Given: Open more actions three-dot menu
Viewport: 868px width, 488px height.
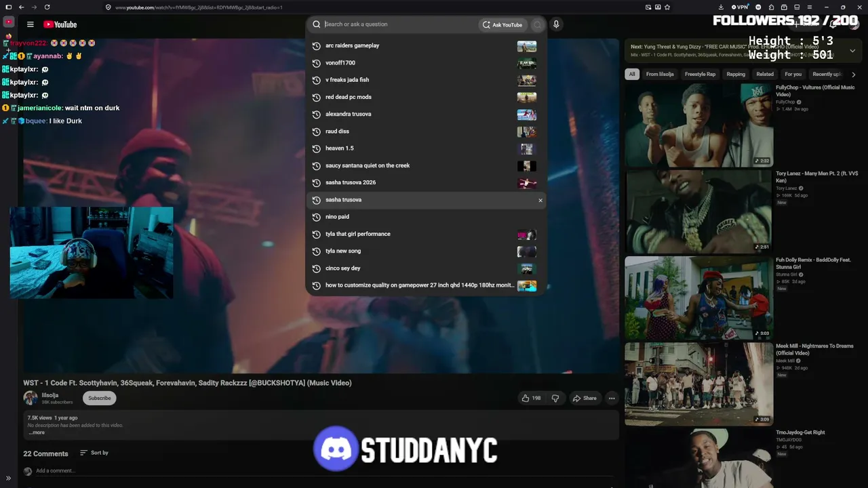Looking at the screenshot, I should click(612, 399).
